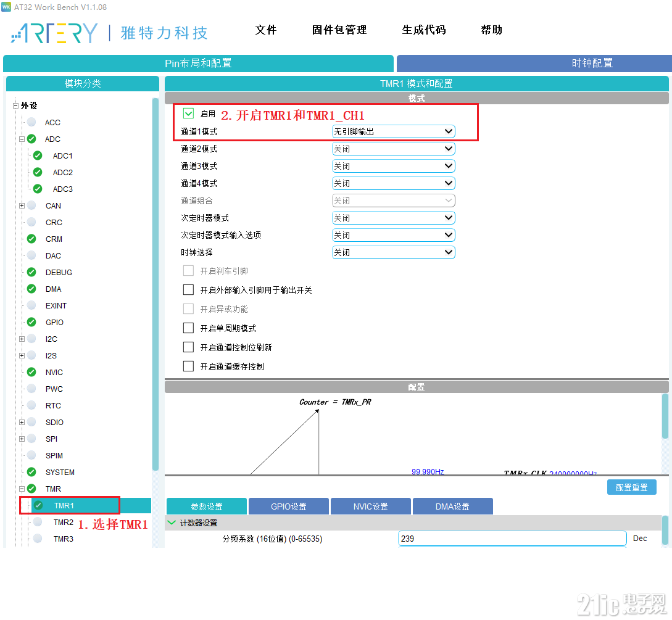Open the 文件 menu
This screenshot has height=620, width=672.
coord(266,30)
